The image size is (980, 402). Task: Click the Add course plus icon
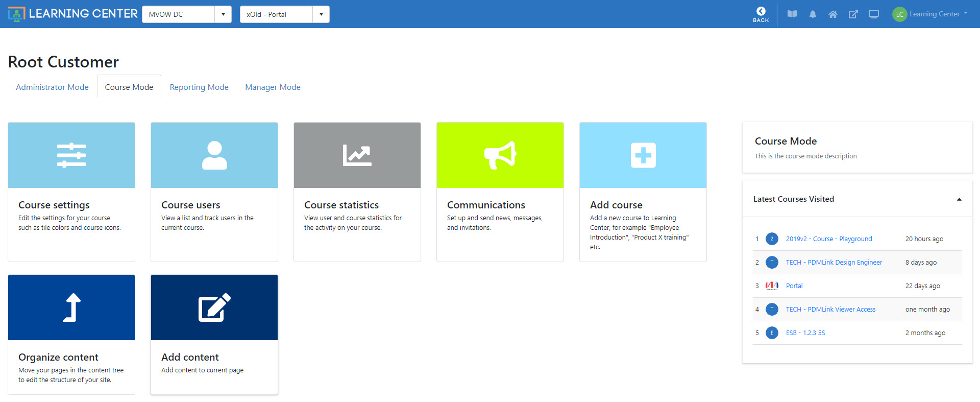tap(643, 155)
